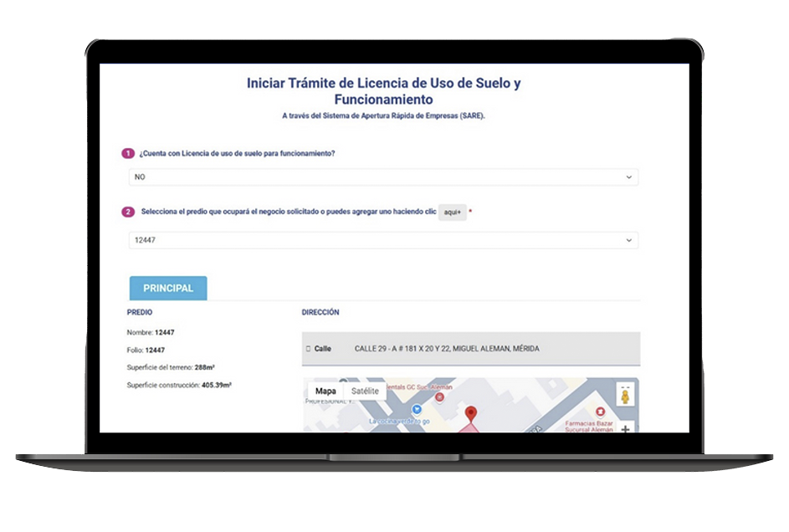Click the 'aquí+' button to add predio
The height and width of the screenshot is (532, 789).
[452, 212]
